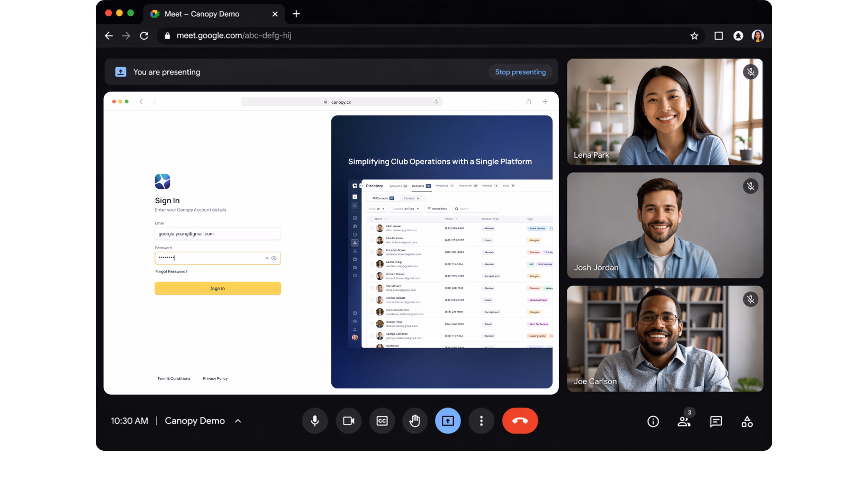The width and height of the screenshot is (868, 491).
Task: Open Term & Conditions link
Action: pos(174,378)
